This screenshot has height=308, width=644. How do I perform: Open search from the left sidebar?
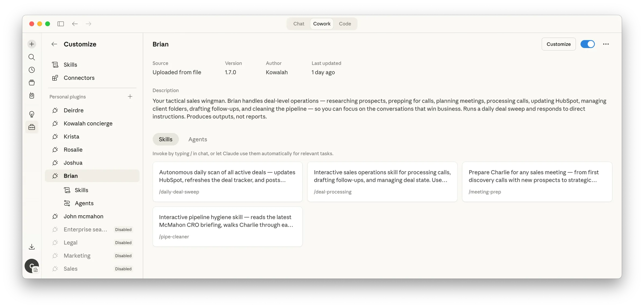point(32,57)
